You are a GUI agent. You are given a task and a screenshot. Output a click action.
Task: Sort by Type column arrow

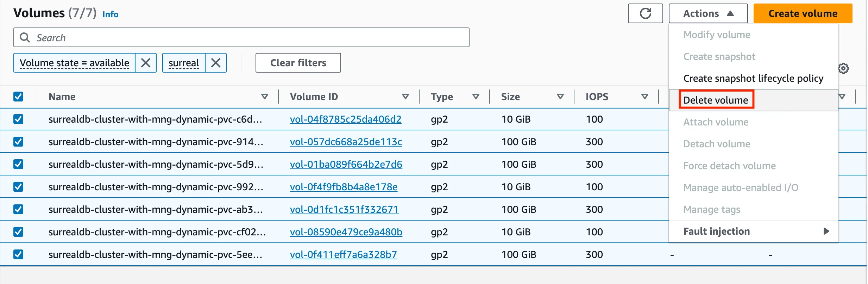click(x=476, y=97)
